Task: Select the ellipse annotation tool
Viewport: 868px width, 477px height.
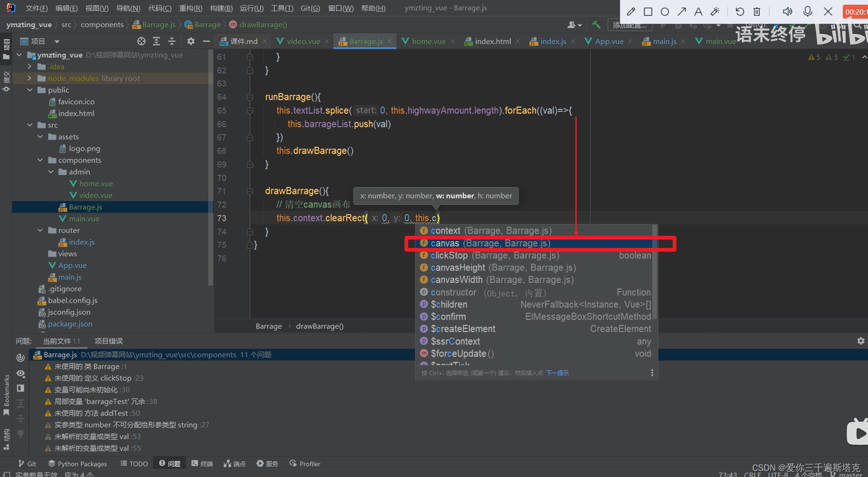Action: pos(665,11)
